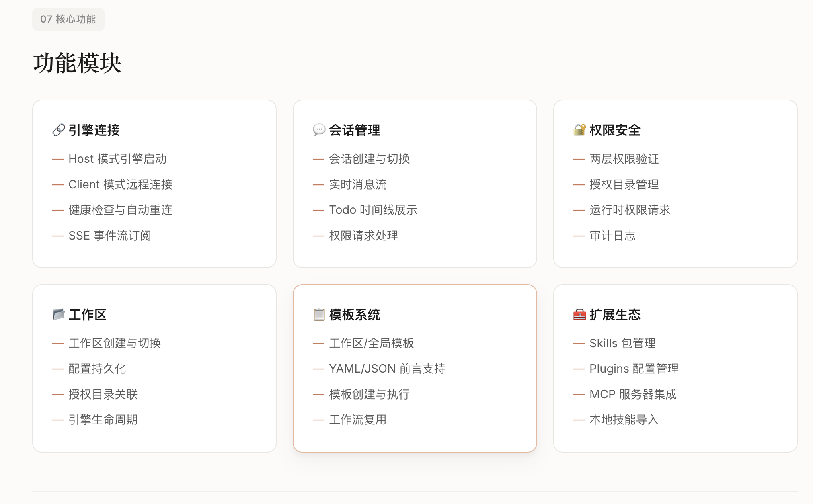Screen dimensions: 813x504
Task: Click the 功能模块 page heading
Action: [x=77, y=63]
